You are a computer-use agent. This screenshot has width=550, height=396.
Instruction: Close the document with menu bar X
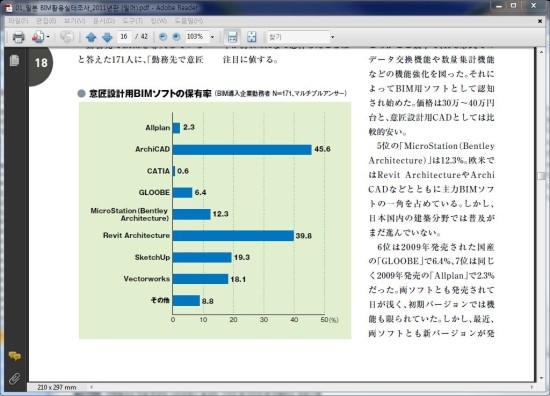(x=540, y=21)
